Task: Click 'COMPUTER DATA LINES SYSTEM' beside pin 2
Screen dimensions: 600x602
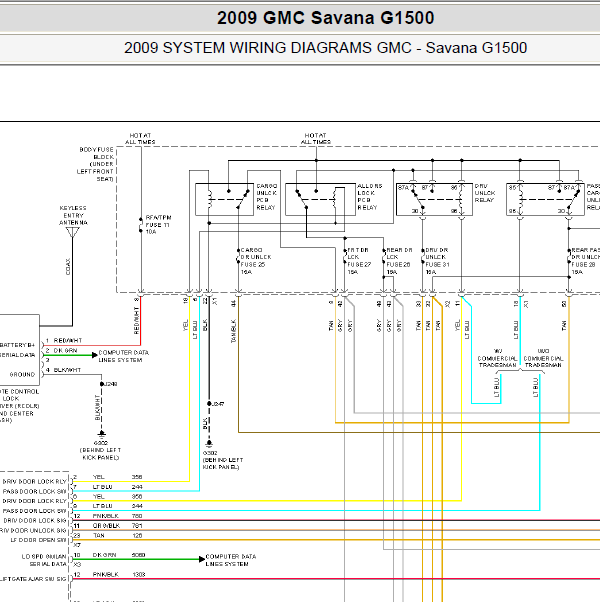Action: tap(124, 356)
